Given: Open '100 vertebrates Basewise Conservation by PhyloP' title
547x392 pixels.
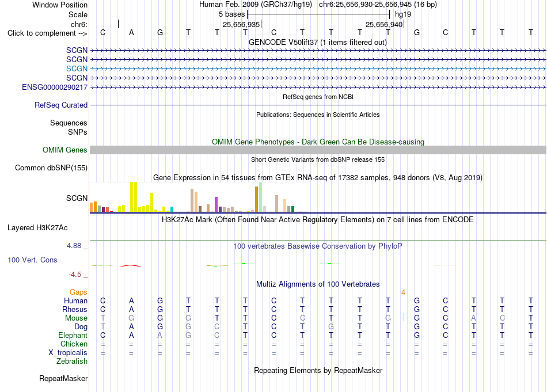Looking at the screenshot, I should (318, 246).
